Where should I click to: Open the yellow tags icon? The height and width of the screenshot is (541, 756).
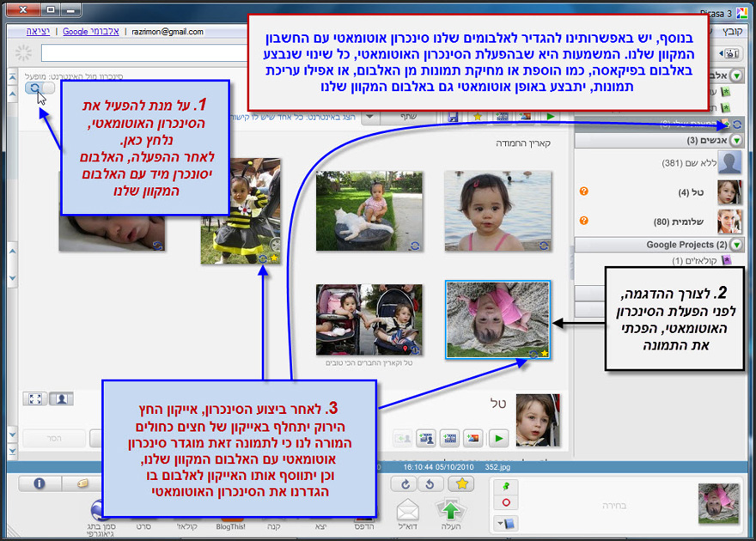point(82,483)
